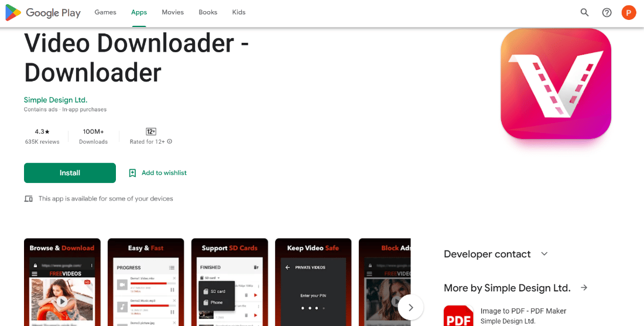This screenshot has height=326, width=644.
Task: Click the More by Simple Design Ltd. heading
Action: (507, 288)
